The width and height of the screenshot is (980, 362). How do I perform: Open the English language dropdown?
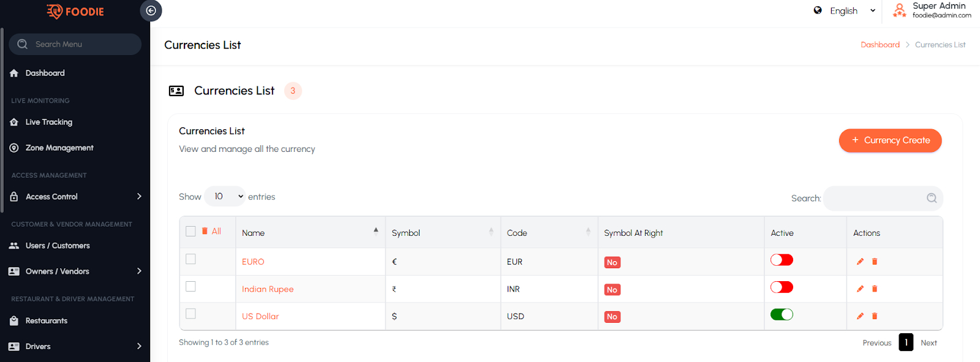845,10
